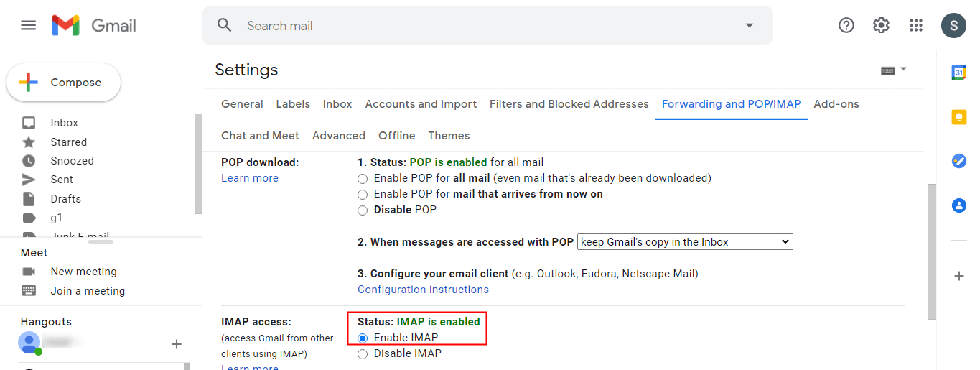
Task: Open the Configuration instructions link
Action: [423, 290]
